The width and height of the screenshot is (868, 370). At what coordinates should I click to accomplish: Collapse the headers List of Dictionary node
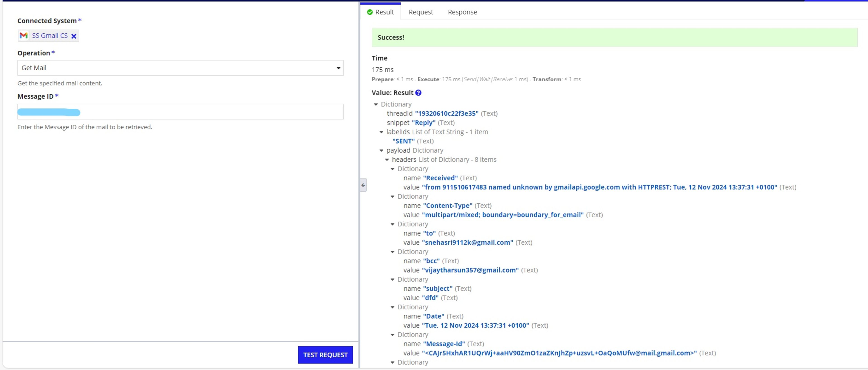click(x=387, y=160)
